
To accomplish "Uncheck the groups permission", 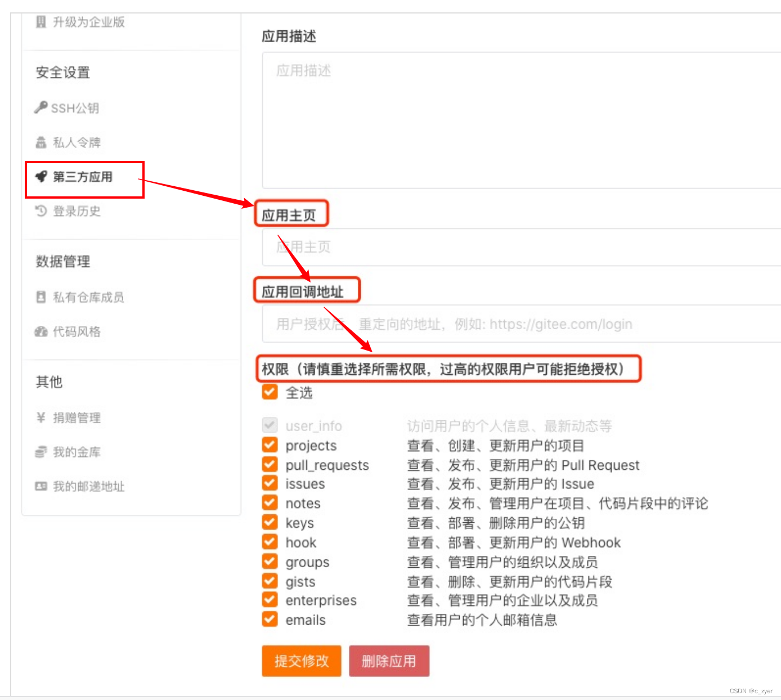I will pos(270,561).
